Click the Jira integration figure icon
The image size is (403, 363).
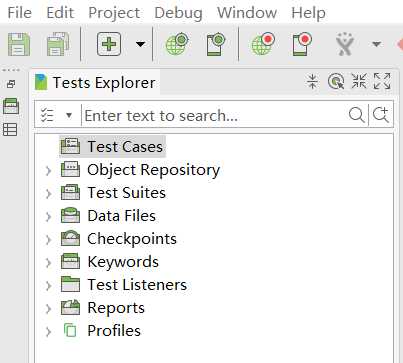pyautogui.click(x=345, y=44)
